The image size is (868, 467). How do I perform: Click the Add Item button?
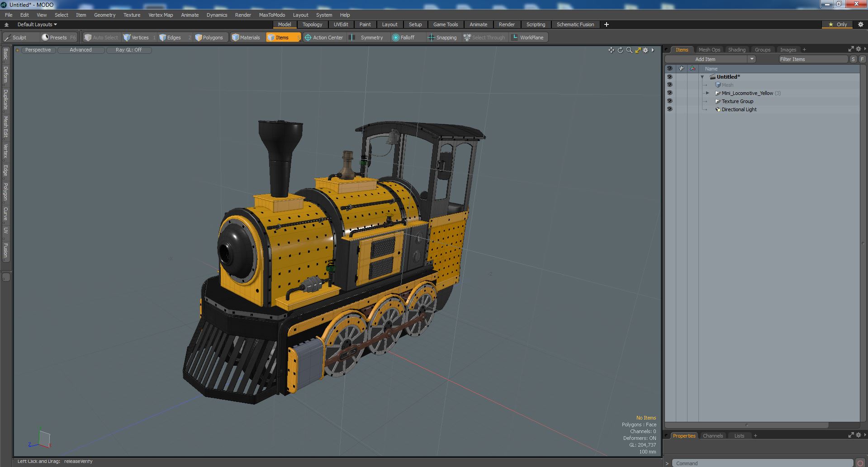coord(706,59)
